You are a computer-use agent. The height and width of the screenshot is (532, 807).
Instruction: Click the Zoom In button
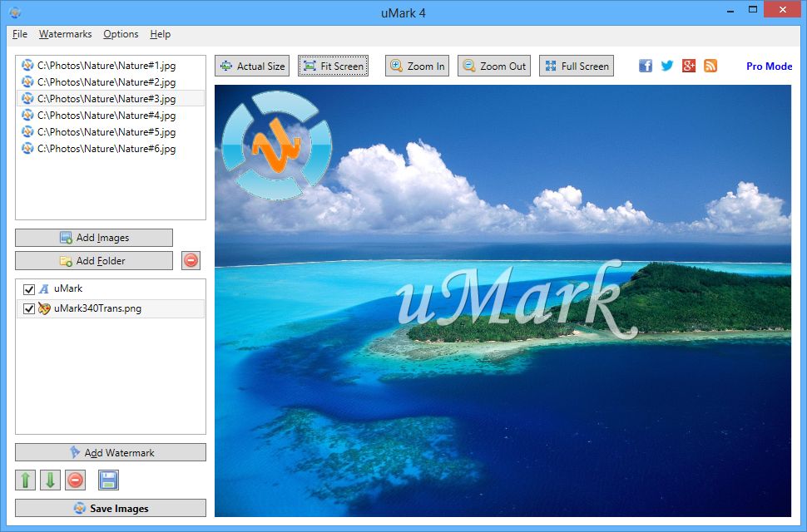click(x=418, y=66)
